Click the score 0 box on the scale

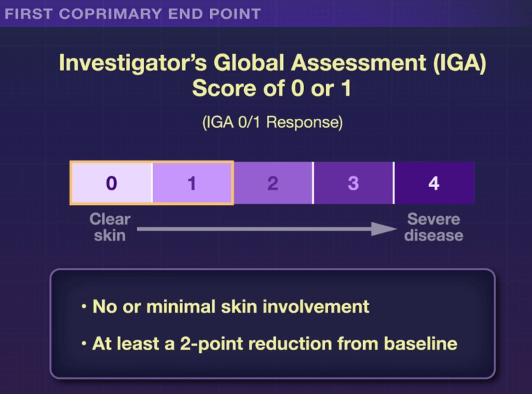(x=111, y=183)
